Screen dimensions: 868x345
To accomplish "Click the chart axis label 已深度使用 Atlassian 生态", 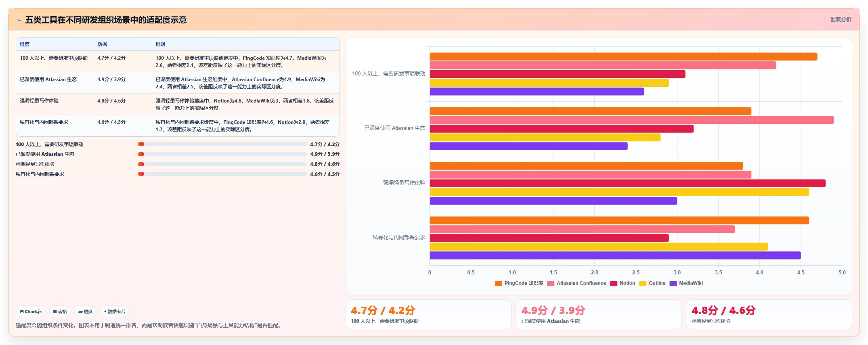I will 394,128.
